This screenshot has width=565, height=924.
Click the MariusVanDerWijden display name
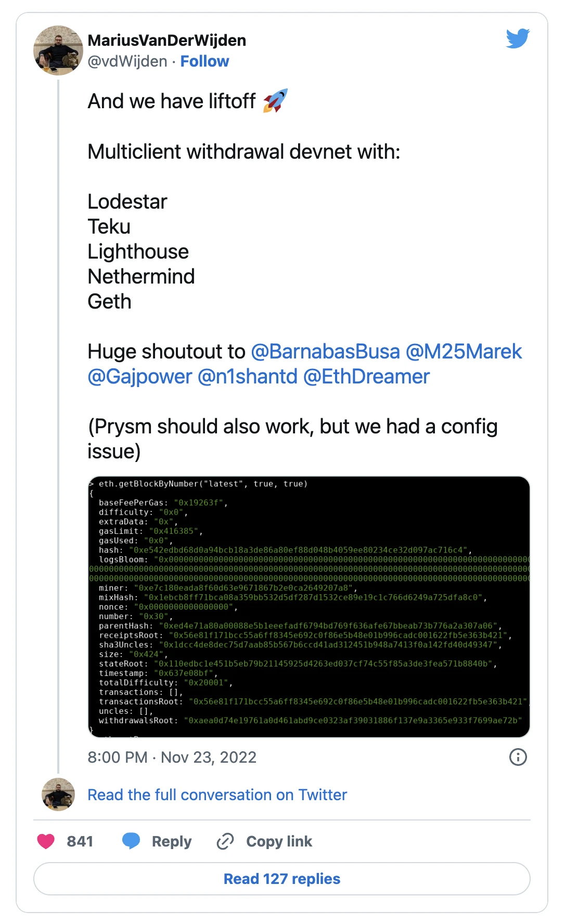pyautogui.click(x=167, y=40)
